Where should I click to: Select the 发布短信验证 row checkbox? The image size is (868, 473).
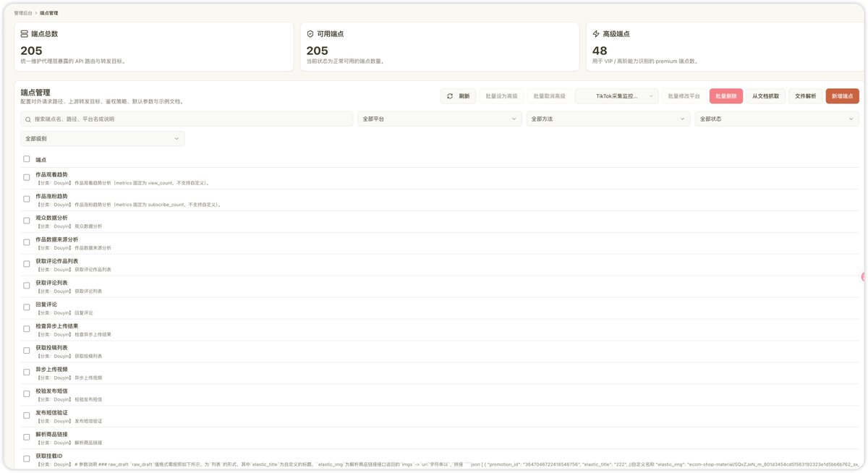[x=27, y=415]
